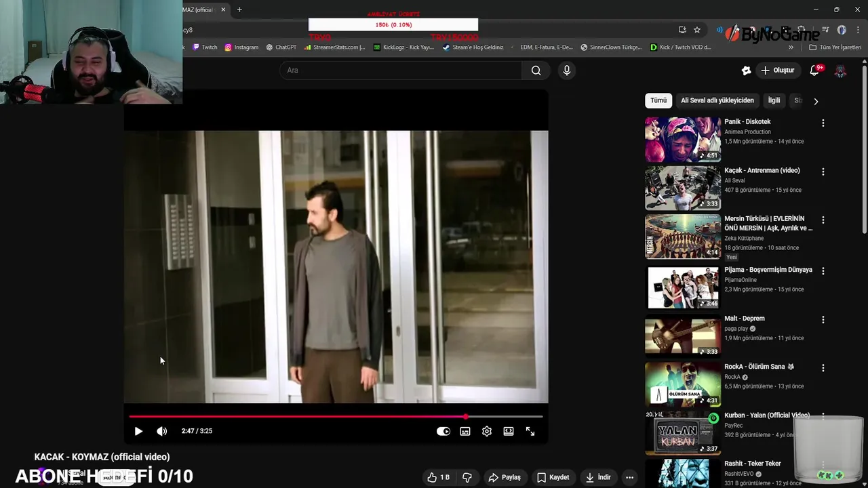
Task: Open the Twitch bookmark
Action: [205, 47]
